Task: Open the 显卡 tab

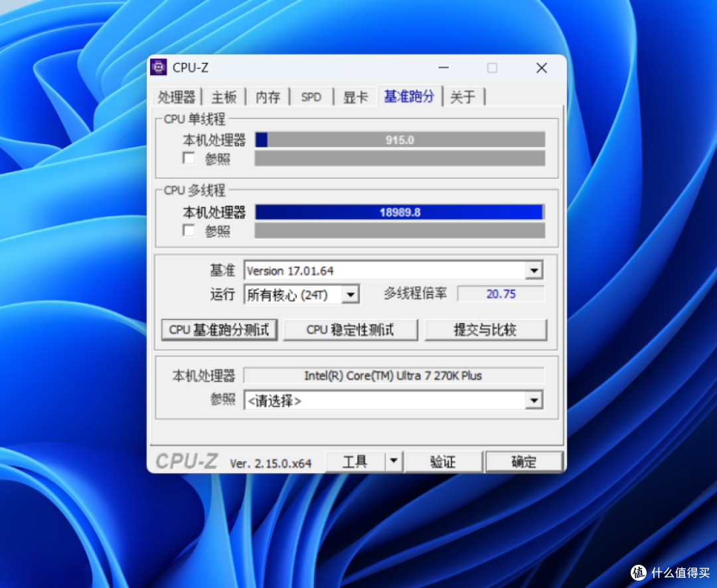Action: point(355,97)
